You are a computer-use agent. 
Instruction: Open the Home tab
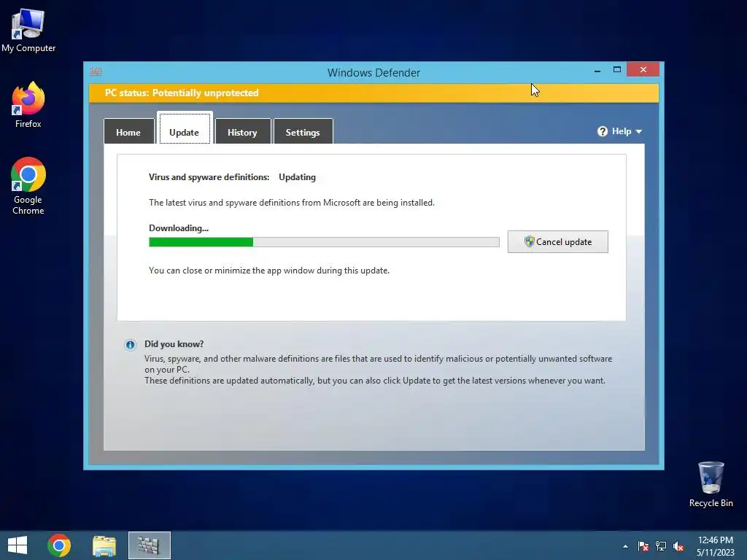128,131
